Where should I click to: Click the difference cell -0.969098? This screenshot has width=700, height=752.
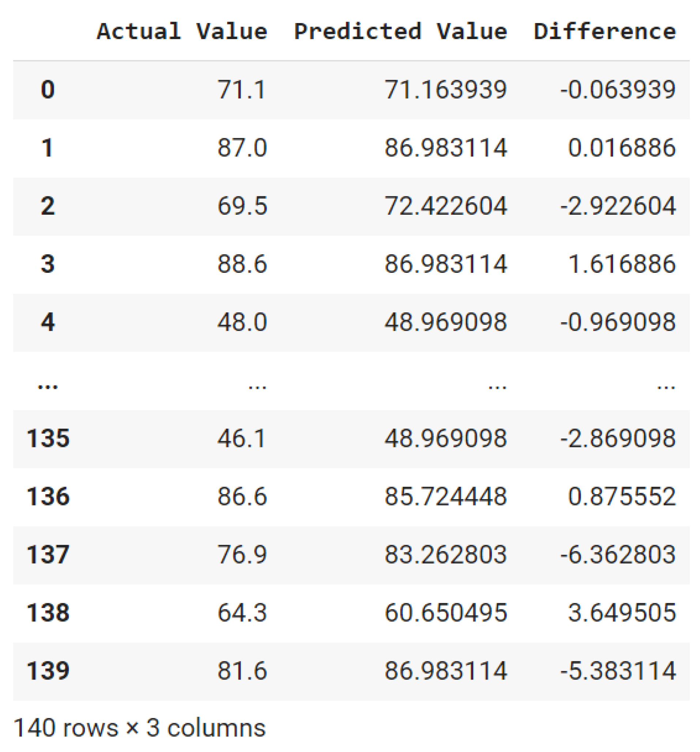pos(618,323)
